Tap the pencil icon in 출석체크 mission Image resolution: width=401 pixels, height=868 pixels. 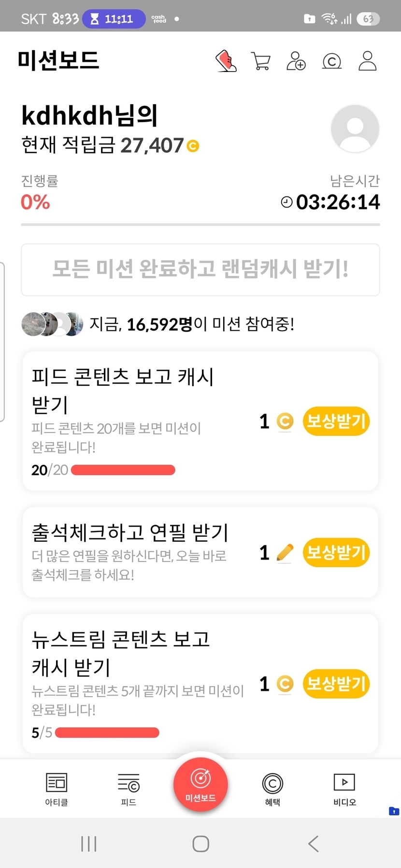(x=285, y=552)
